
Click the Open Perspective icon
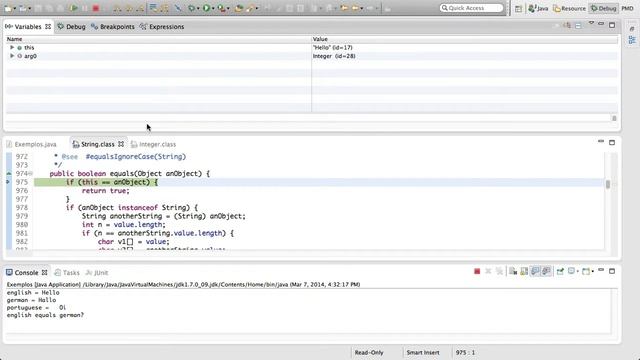pos(518,9)
